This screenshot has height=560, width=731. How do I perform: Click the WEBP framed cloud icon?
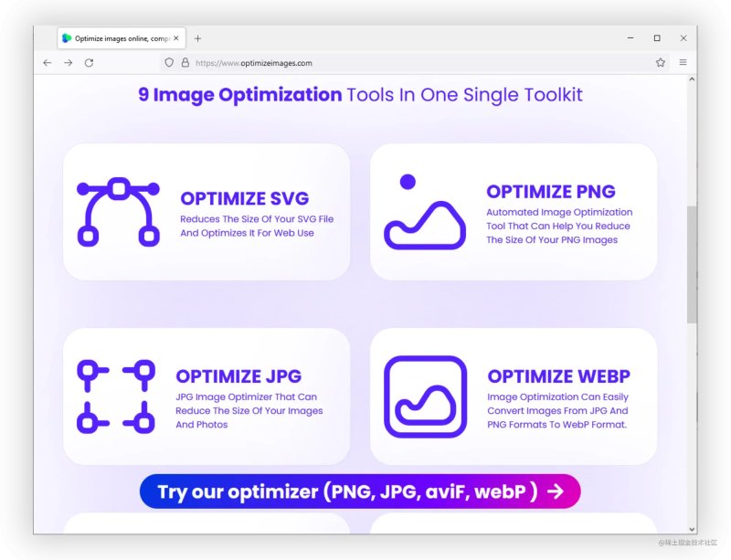click(x=425, y=396)
